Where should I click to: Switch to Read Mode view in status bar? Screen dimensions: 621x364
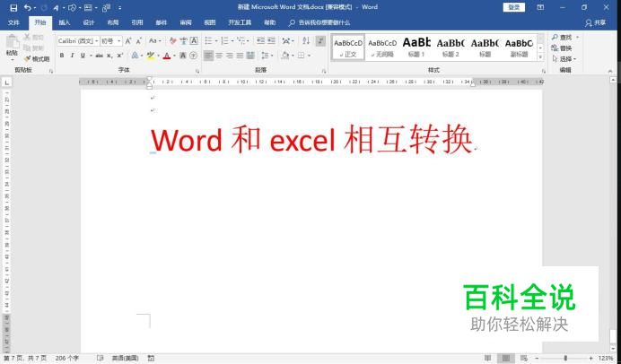coord(487,358)
